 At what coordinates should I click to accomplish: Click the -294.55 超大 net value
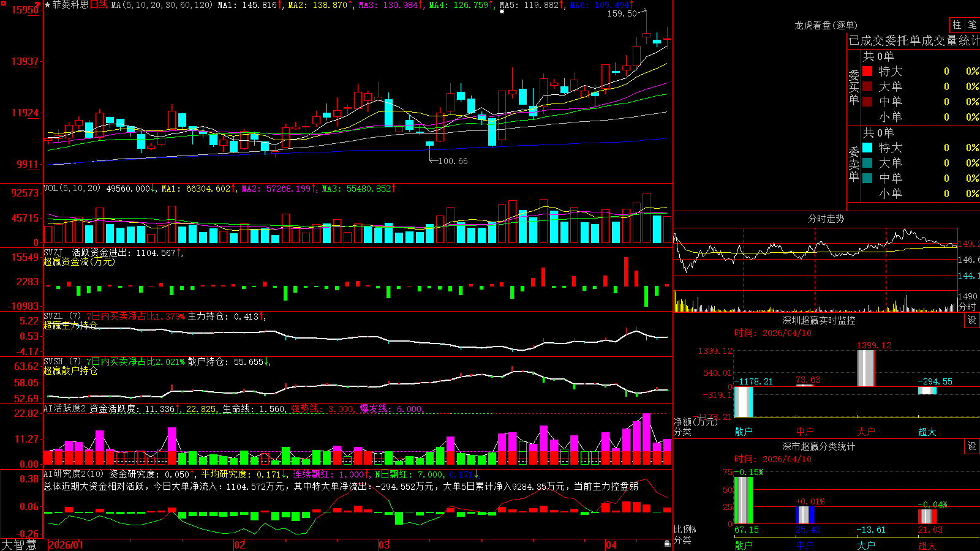[935, 381]
